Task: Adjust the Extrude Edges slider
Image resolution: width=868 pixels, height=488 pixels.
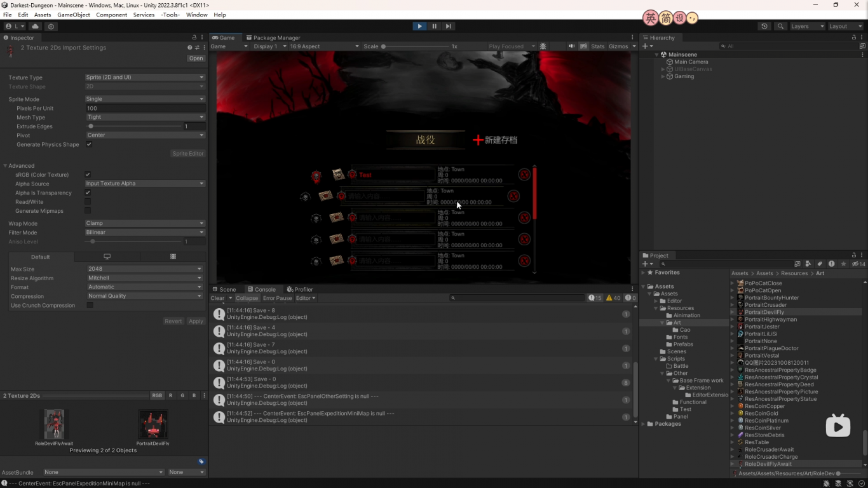Action: 134,126
